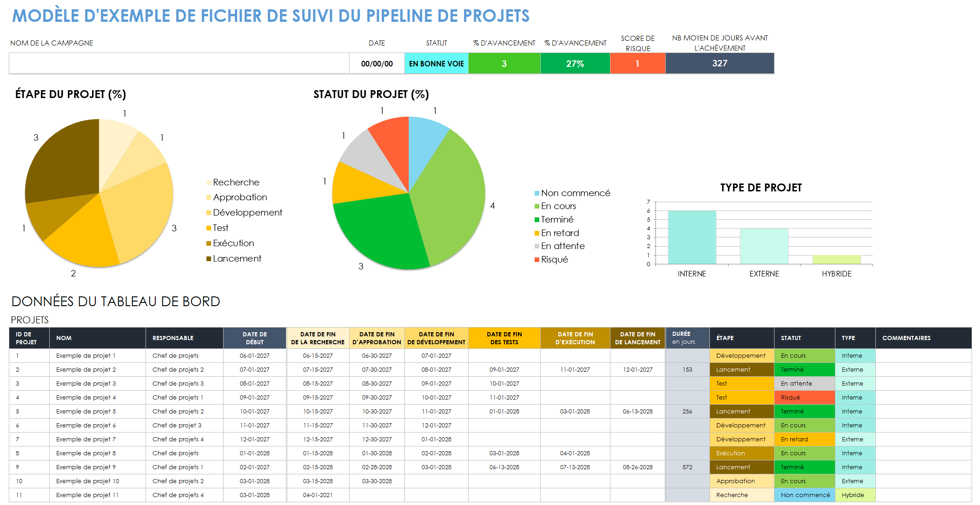Image resolution: width=980 pixels, height=505 pixels.
Task: Click the En retard status cell of project 7
Action: click(x=805, y=439)
